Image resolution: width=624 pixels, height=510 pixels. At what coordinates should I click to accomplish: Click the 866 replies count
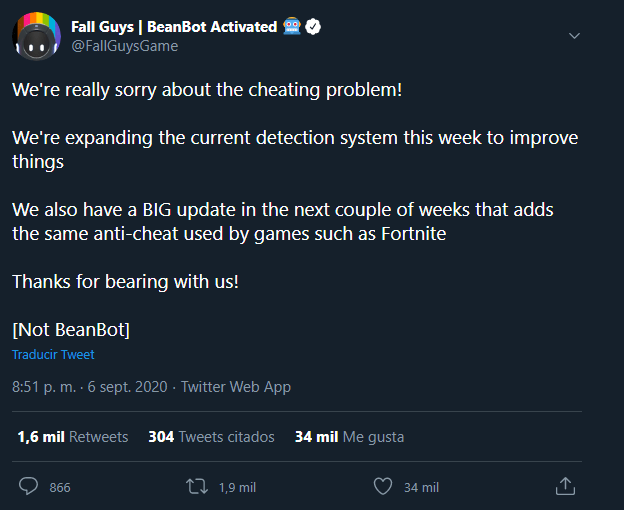click(x=60, y=487)
